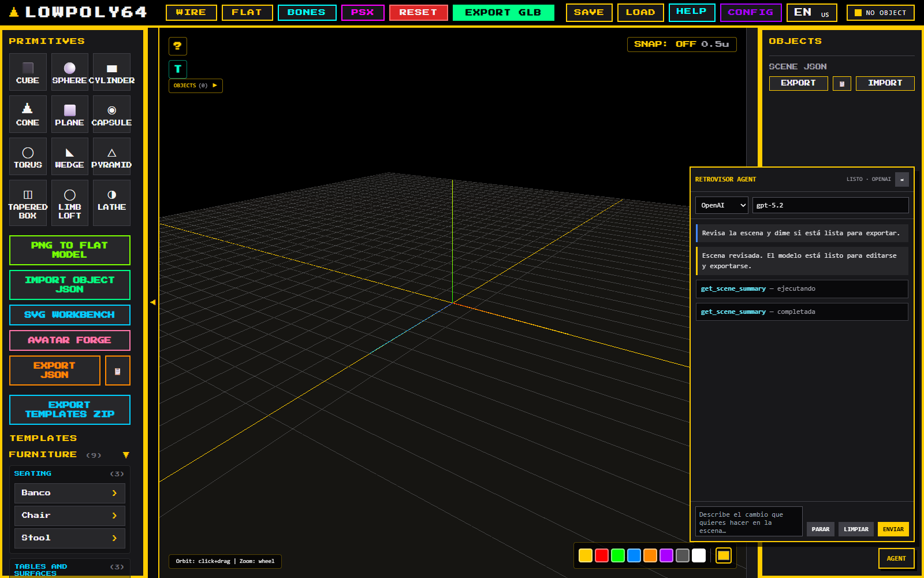This screenshot has width=924, height=578.
Task: Add a Torus primitive
Action: coord(28,157)
